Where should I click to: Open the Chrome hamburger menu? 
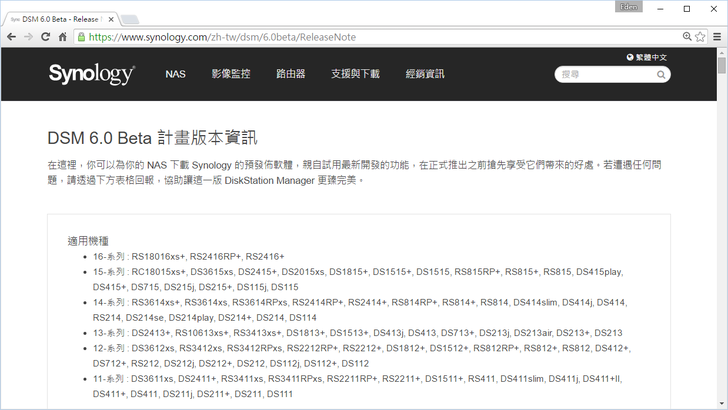(x=717, y=36)
